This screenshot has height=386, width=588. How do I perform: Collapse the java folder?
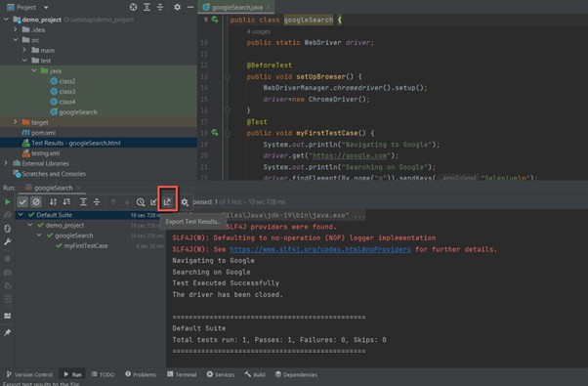coord(34,70)
